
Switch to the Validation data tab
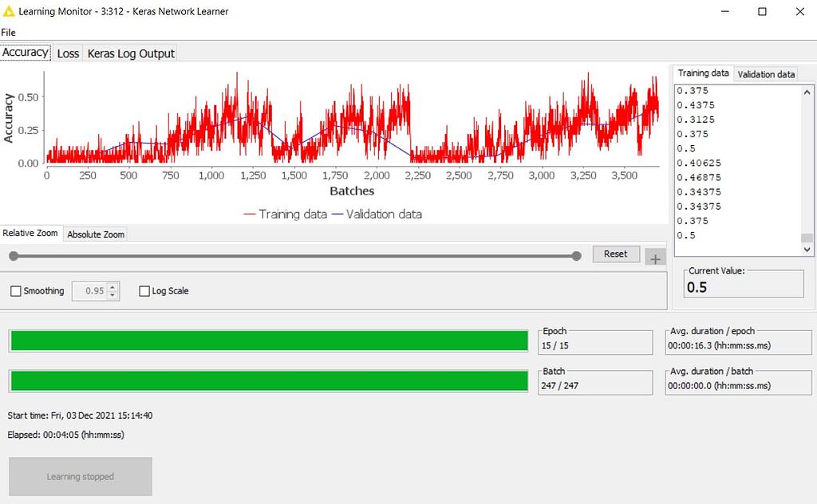pos(766,74)
